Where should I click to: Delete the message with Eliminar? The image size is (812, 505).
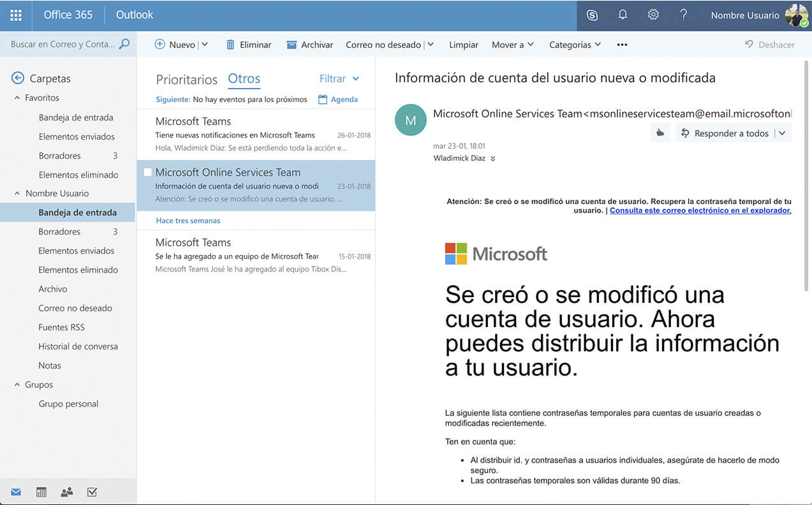click(x=248, y=45)
